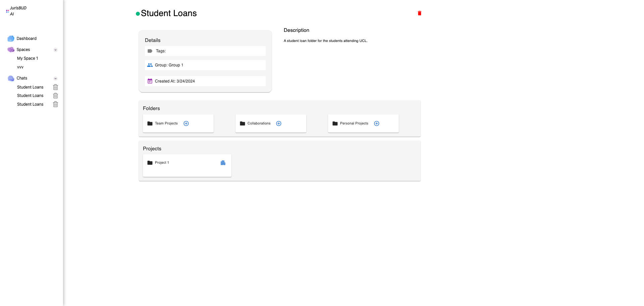This screenshot has height=306, width=644.
Task: Click the JurisBUD AI logo
Action: pos(16,11)
